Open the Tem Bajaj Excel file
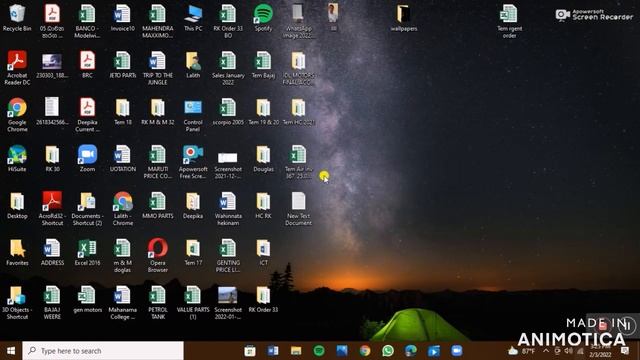The width and height of the screenshot is (640, 360). point(263,64)
